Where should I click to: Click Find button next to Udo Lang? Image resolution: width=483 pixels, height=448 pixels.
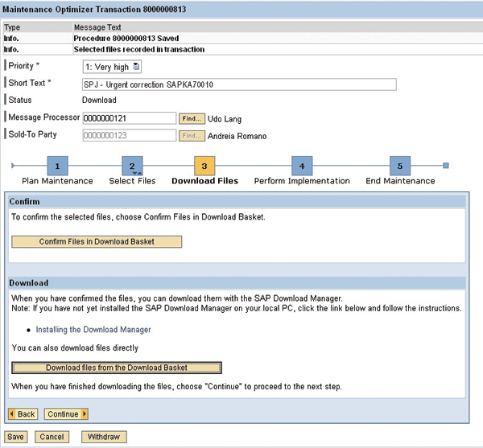[x=192, y=118]
